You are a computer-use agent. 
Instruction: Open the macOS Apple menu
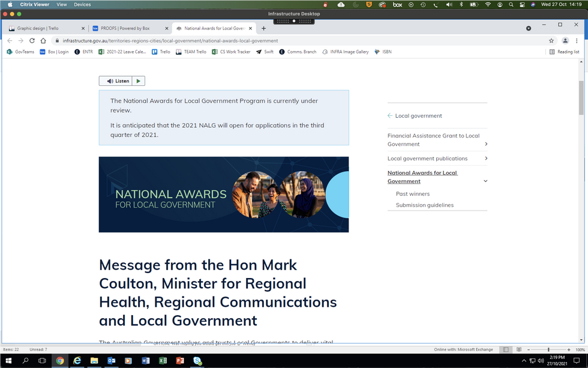coord(10,4)
